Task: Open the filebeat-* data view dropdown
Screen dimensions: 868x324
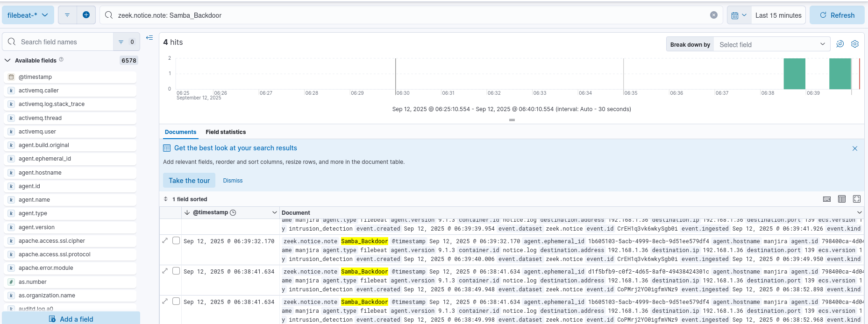Action: click(28, 15)
